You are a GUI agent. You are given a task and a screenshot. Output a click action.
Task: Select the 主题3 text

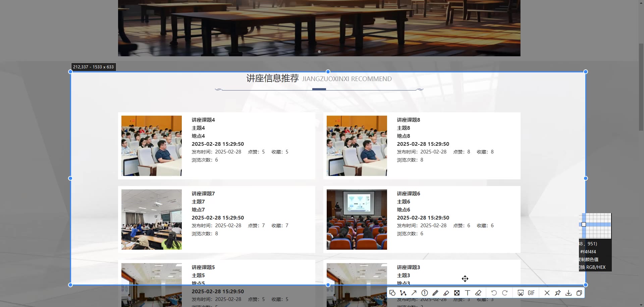[x=404, y=275]
